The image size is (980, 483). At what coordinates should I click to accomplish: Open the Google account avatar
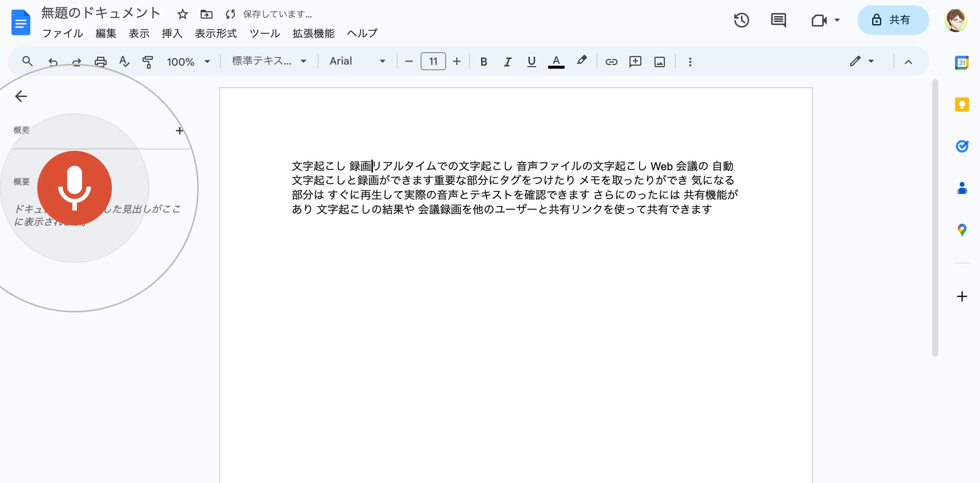pyautogui.click(x=955, y=20)
